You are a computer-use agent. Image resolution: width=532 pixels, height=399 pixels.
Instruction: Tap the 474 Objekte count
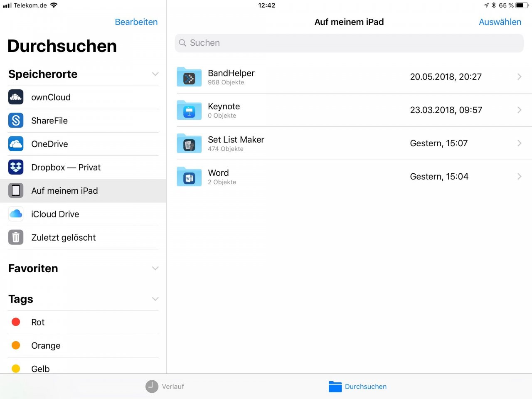coord(226,149)
